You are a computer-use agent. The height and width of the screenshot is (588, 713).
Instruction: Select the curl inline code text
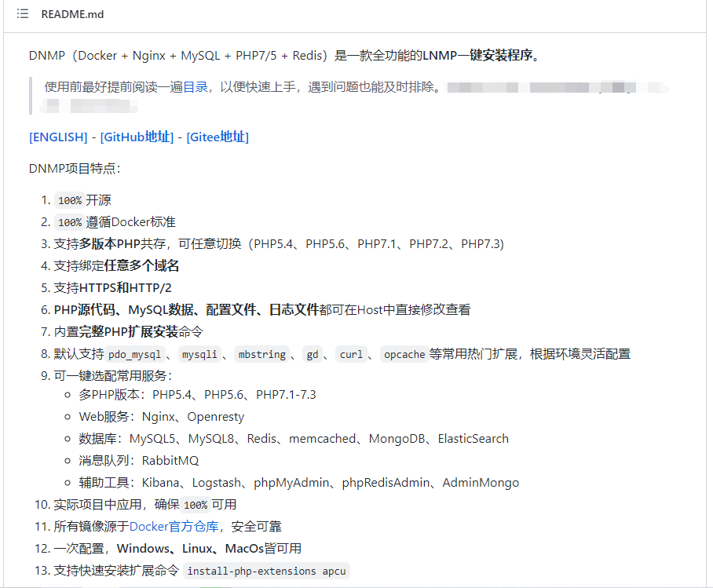click(x=350, y=353)
